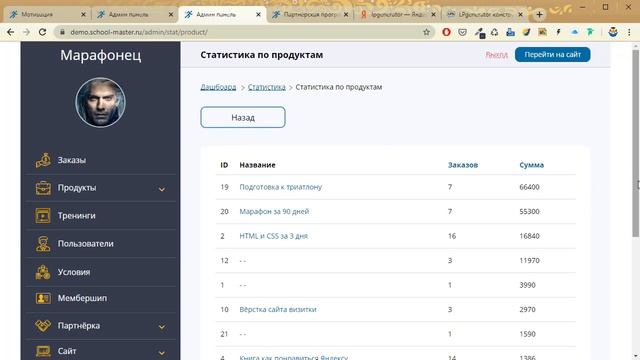Viewport: 640px width, 360px height.
Task: Expand the Партнёрка submenu chevron
Action: pos(162,327)
